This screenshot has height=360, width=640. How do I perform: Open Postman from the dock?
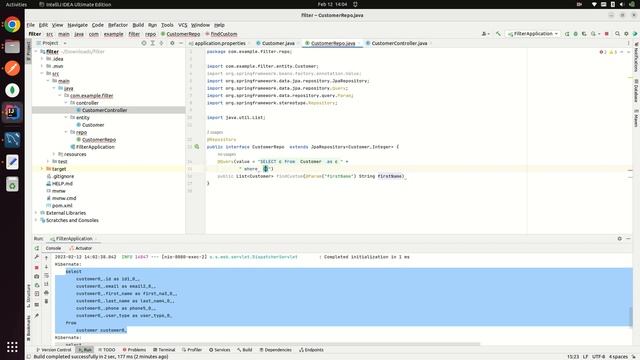point(12,68)
